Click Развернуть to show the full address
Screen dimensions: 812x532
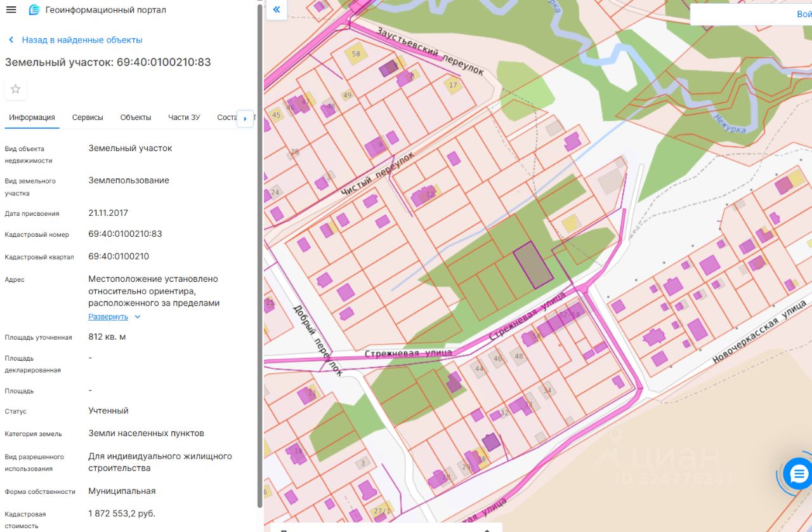pos(108,317)
